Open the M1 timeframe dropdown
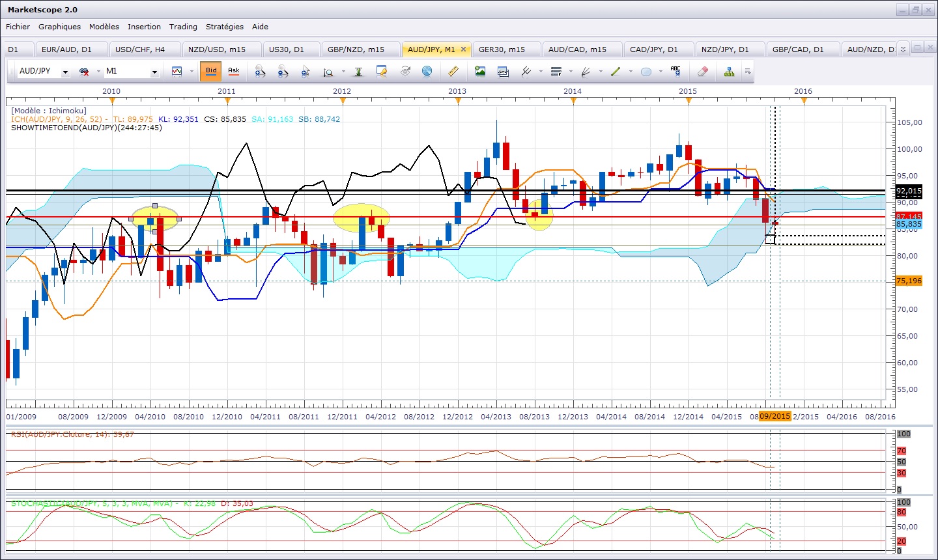The height and width of the screenshot is (560, 938). point(154,72)
